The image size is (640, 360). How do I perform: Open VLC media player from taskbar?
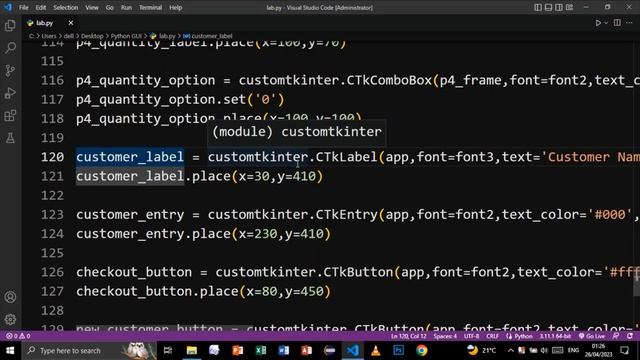[x=376, y=351]
